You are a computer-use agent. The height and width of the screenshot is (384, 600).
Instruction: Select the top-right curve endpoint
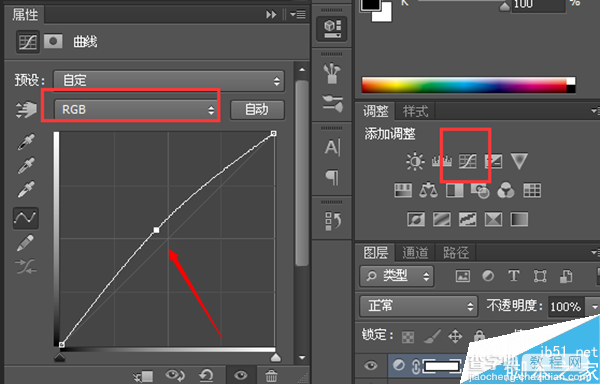pyautogui.click(x=273, y=133)
